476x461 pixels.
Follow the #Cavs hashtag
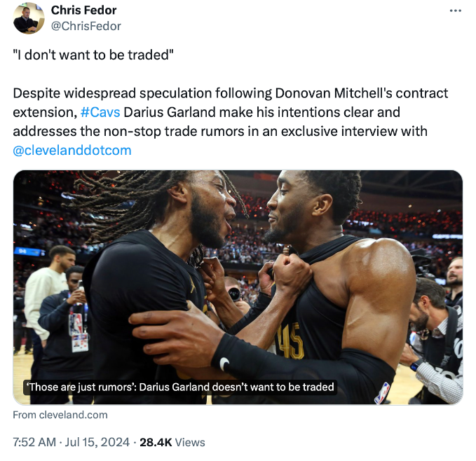click(100, 112)
